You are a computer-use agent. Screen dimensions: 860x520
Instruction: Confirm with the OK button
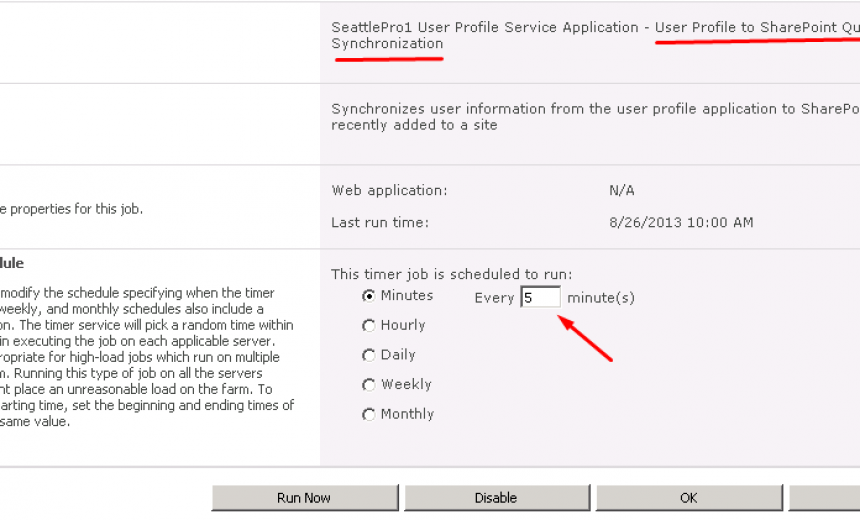click(x=689, y=498)
